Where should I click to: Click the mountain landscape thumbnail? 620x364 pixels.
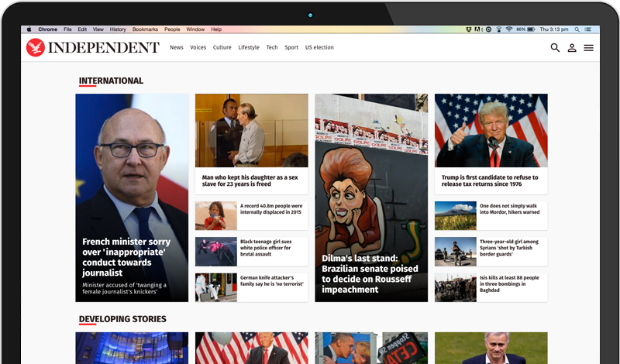(x=456, y=216)
